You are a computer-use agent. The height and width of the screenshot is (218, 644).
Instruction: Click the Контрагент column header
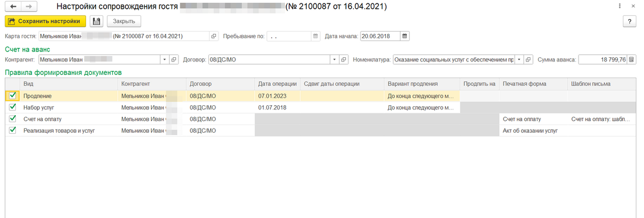(152, 84)
